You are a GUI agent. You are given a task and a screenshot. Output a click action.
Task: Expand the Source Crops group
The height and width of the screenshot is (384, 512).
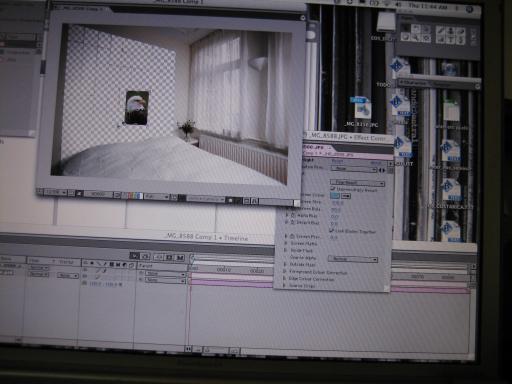[x=284, y=286]
